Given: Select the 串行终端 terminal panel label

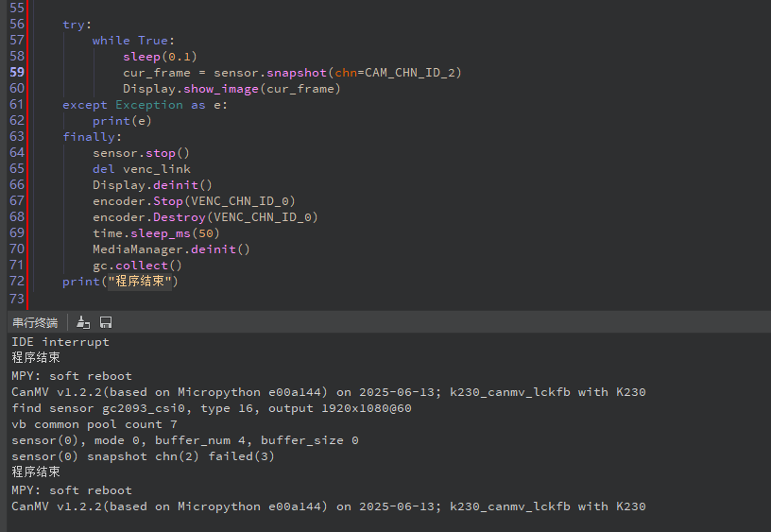Looking at the screenshot, I should (x=35, y=322).
